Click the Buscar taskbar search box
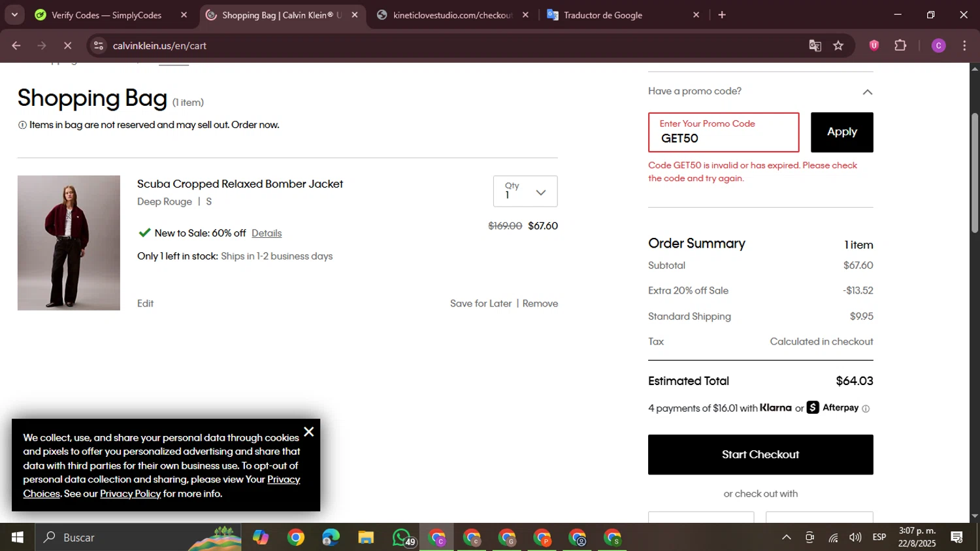 (x=139, y=537)
